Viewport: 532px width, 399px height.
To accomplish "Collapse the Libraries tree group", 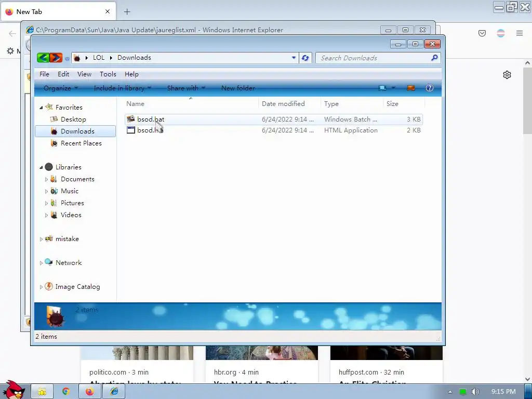I will click(41, 167).
